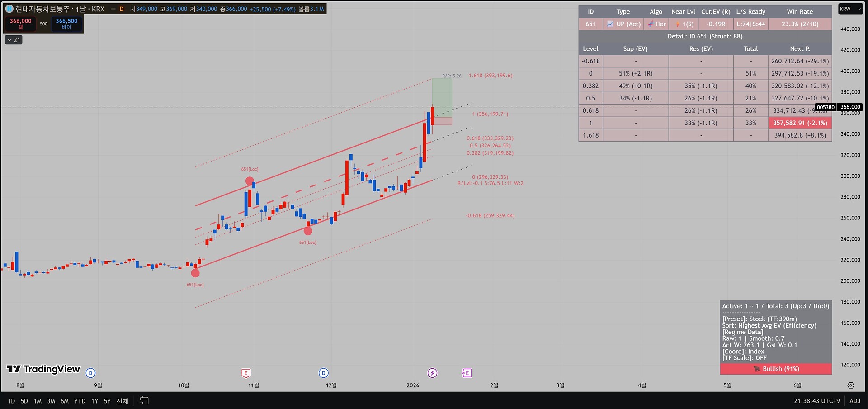Viewport: 868px width, 409px height.
Task: Select the 651[Loc] pivot circle at November high
Action: coord(250,181)
